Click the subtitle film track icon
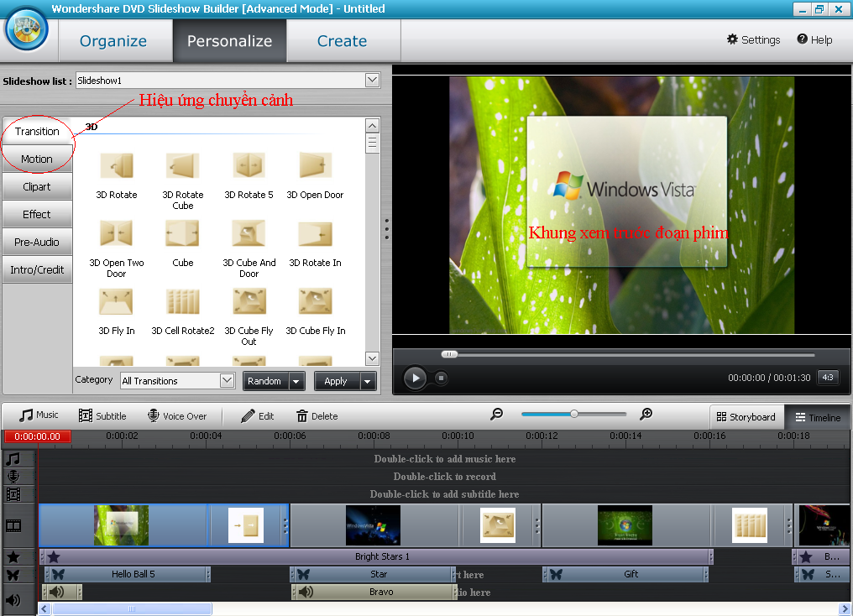The width and height of the screenshot is (853, 616). (x=13, y=494)
